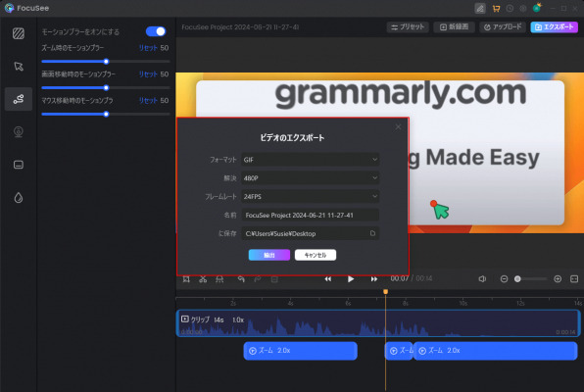Click the zoom-in plus icon for timeline
The height and width of the screenshot is (392, 584).
click(558, 278)
